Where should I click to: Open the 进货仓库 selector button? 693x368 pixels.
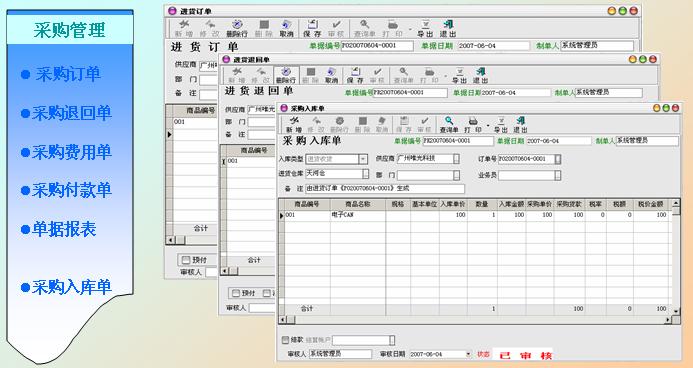pos(366,174)
